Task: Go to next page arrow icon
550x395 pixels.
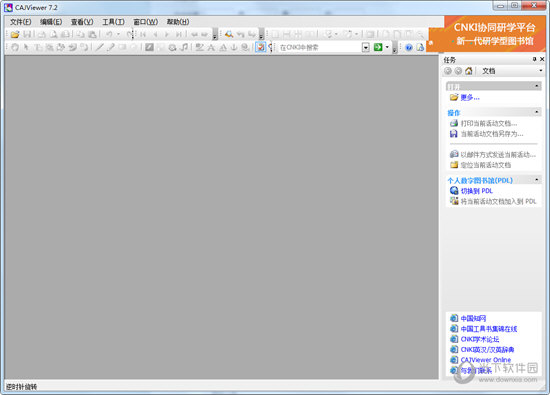Action: (x=167, y=34)
